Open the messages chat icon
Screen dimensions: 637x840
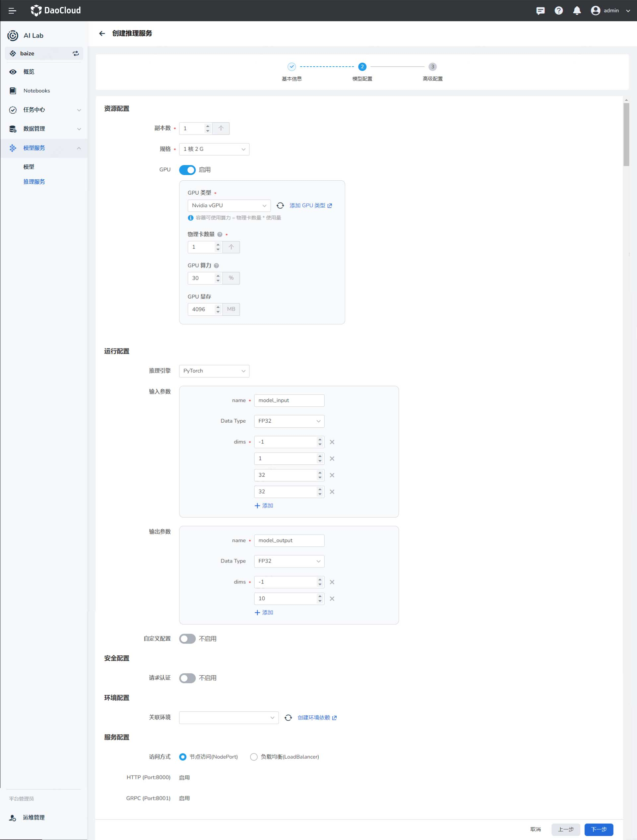[540, 11]
